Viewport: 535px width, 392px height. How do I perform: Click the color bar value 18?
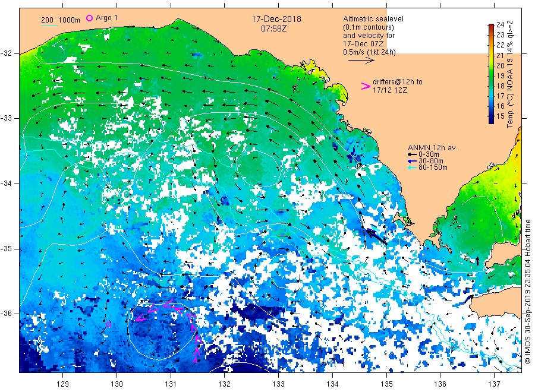(x=500, y=86)
